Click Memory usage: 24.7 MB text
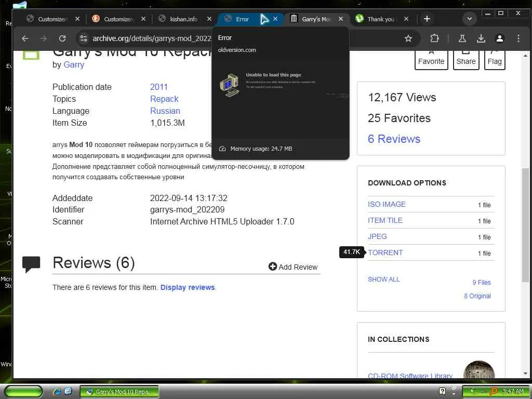532x399 pixels. (x=261, y=149)
